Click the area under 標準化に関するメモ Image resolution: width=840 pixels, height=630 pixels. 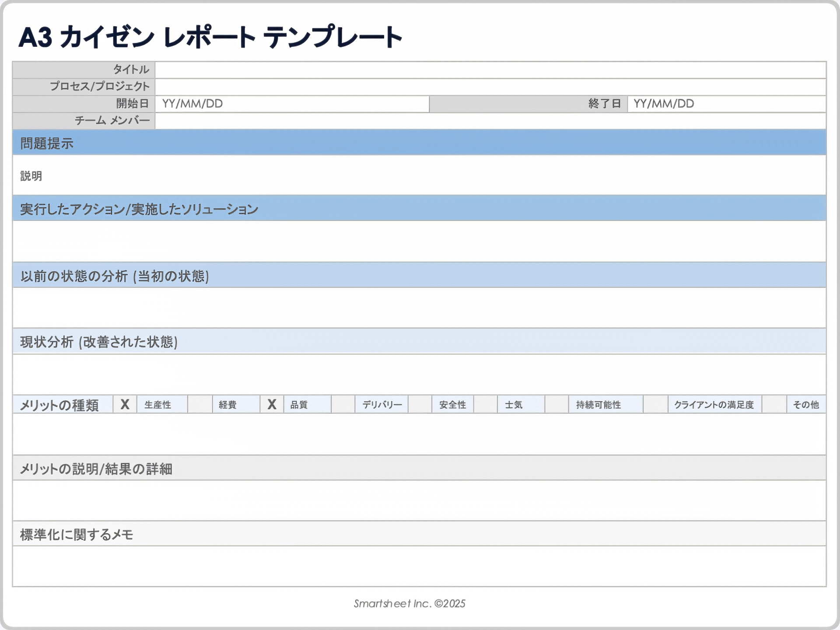click(x=419, y=566)
